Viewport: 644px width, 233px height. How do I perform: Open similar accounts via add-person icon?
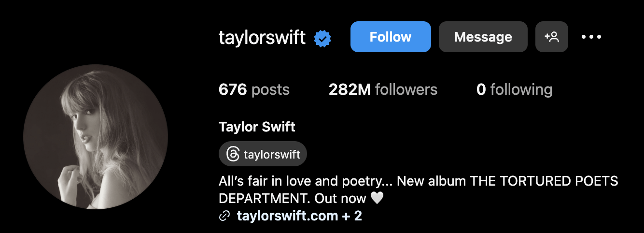(552, 37)
